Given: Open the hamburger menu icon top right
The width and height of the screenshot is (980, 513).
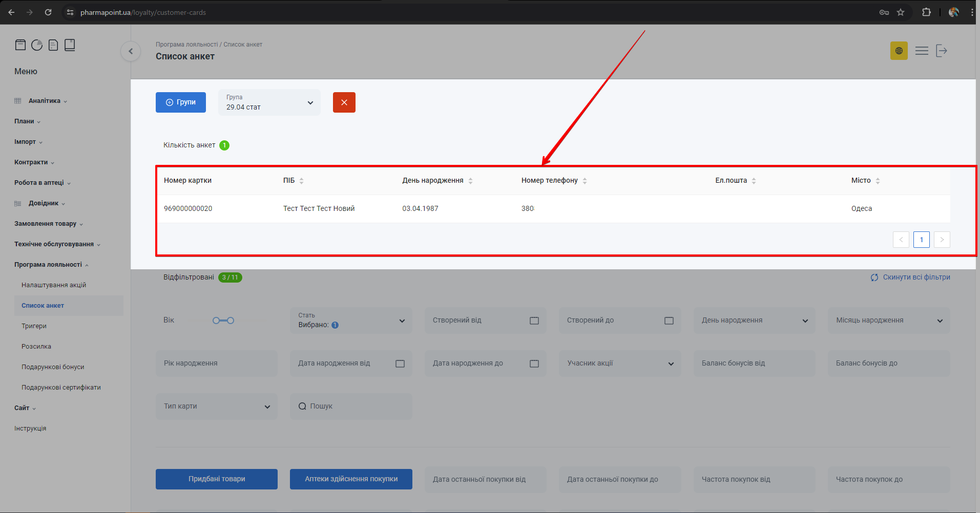Looking at the screenshot, I should click(922, 51).
